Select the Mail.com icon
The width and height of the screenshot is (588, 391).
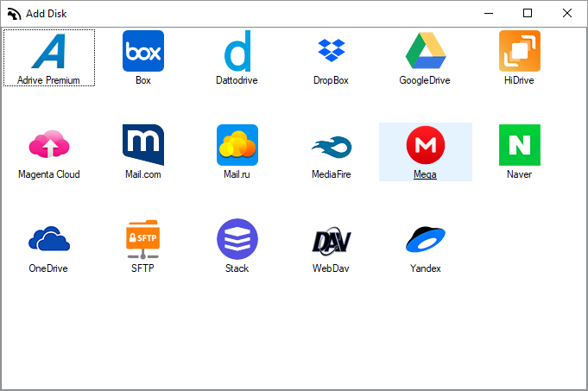click(x=143, y=145)
